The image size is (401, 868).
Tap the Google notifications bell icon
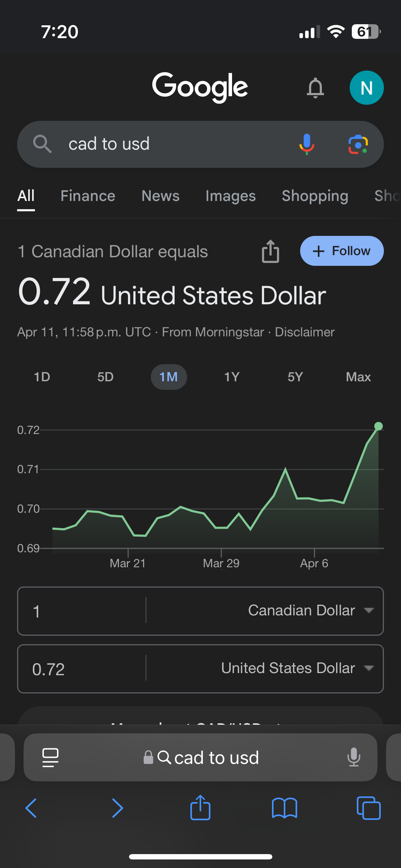pyautogui.click(x=315, y=88)
